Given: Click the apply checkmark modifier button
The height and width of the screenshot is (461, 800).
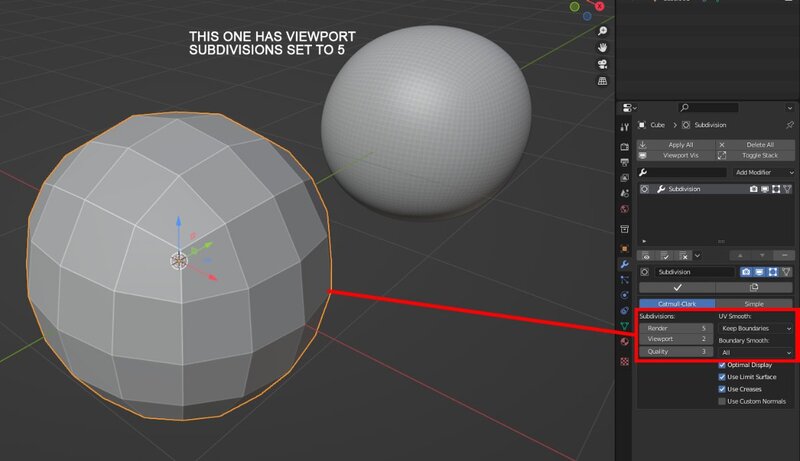Looking at the screenshot, I should 677,288.
